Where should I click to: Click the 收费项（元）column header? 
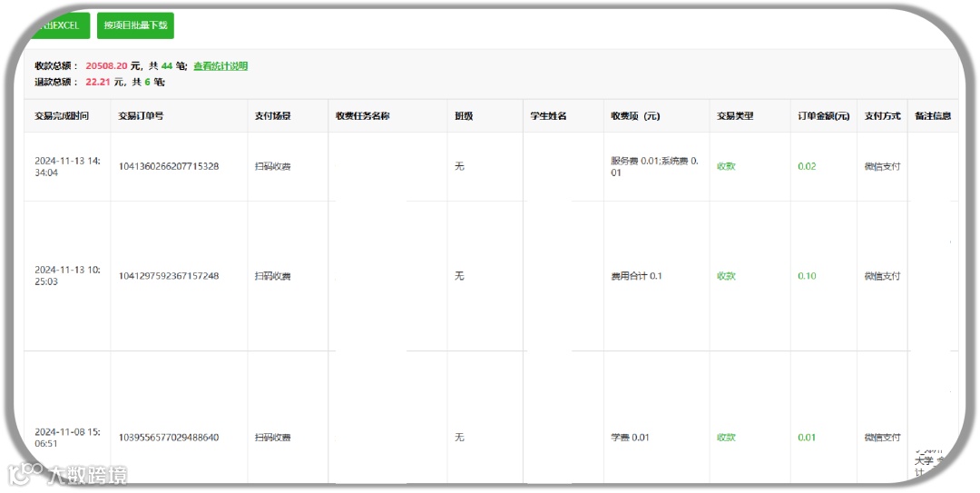coord(635,115)
